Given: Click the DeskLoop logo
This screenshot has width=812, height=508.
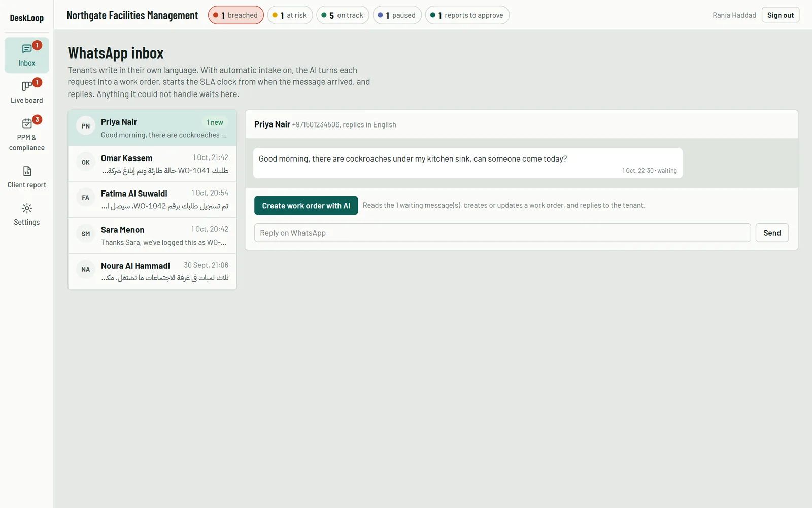Looking at the screenshot, I should pyautogui.click(x=27, y=18).
